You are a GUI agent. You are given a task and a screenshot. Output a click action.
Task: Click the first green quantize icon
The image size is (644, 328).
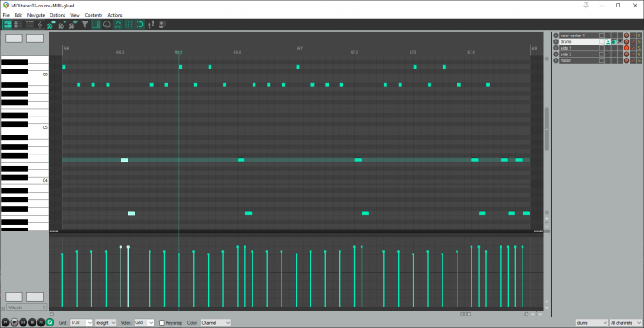[50, 25]
